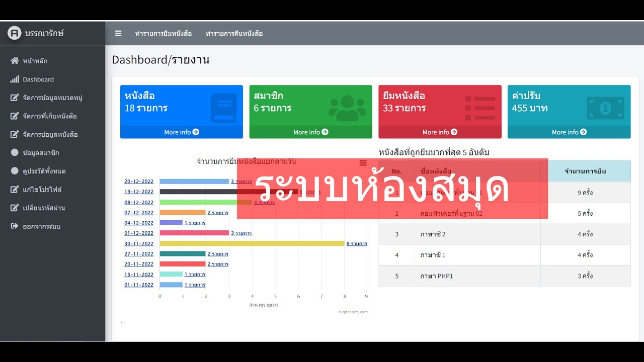Click the 30-11-2022 axis label
644x362 pixels.
coord(139,243)
